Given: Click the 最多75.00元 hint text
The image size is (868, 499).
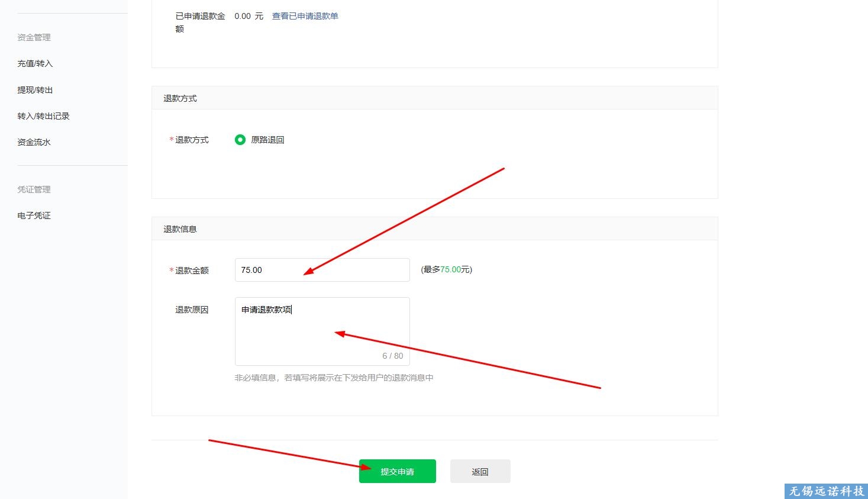Looking at the screenshot, I should click(446, 269).
